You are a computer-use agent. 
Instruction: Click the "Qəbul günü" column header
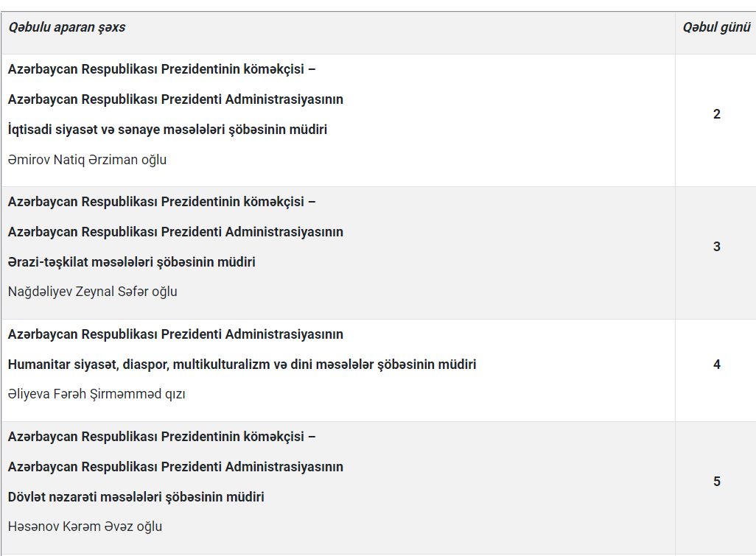[x=716, y=27]
